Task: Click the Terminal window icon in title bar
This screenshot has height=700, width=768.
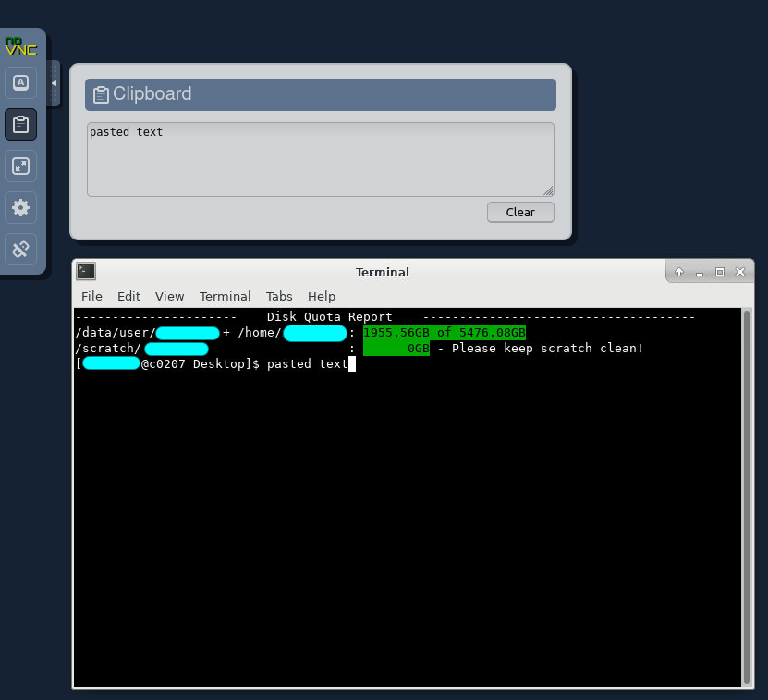Action: pos(86,271)
